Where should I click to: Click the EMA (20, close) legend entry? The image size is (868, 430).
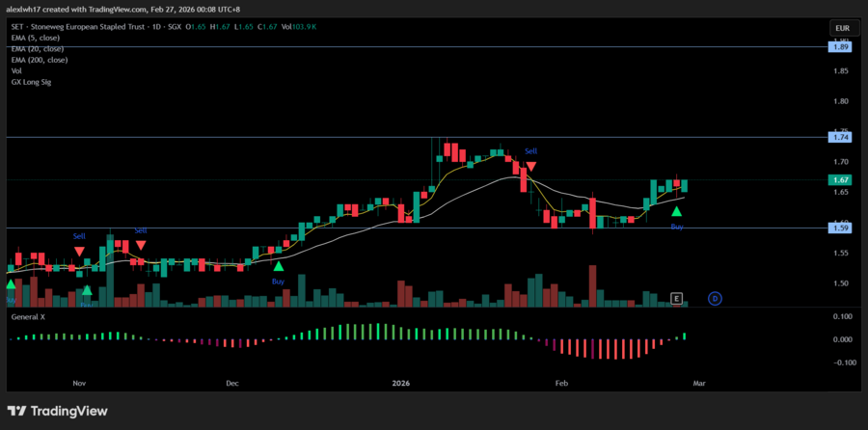(x=41, y=47)
